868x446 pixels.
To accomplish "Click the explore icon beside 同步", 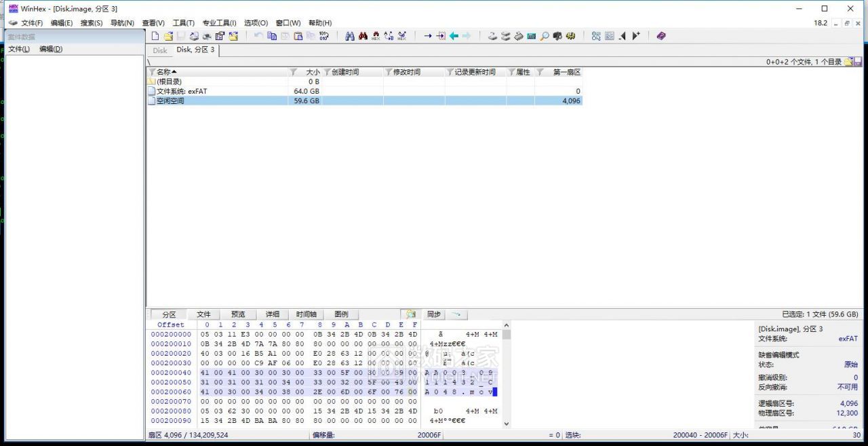I will (x=410, y=314).
